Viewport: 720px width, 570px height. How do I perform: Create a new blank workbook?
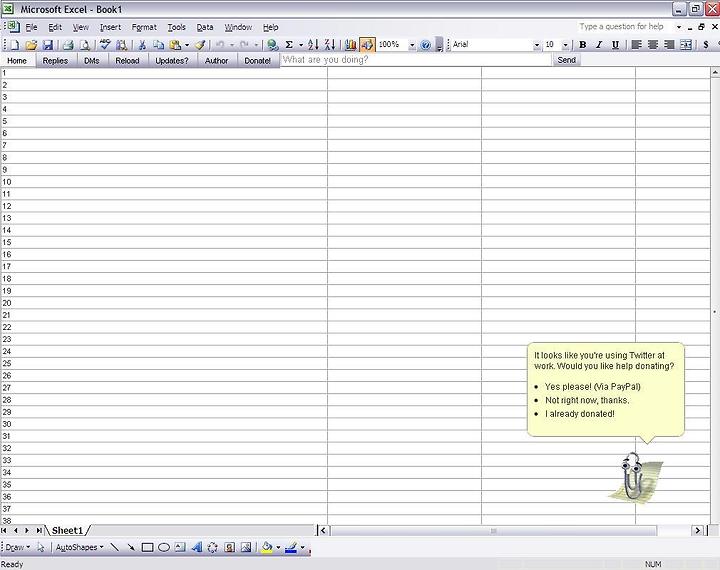point(14,45)
